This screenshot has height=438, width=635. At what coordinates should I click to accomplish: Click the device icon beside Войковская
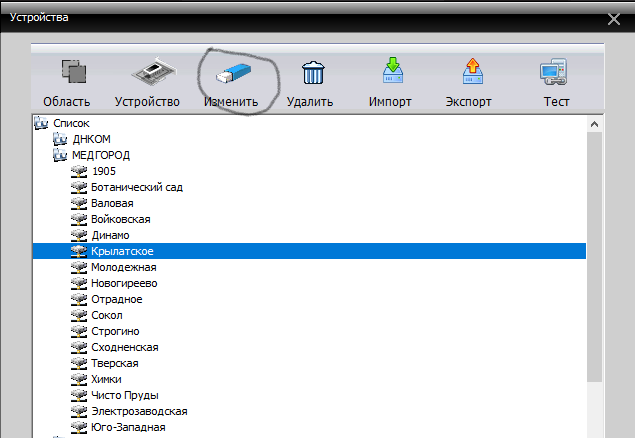(x=79, y=219)
